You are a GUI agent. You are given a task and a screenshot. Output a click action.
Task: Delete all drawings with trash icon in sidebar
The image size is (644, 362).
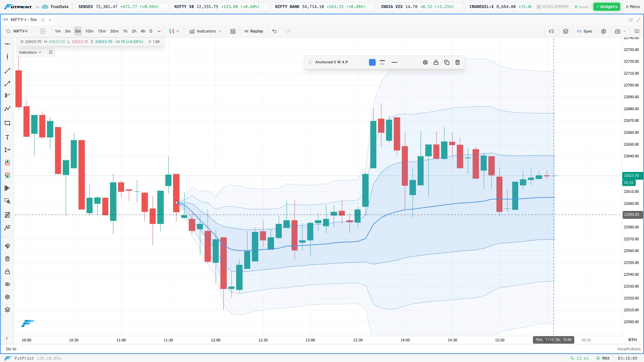click(7, 259)
